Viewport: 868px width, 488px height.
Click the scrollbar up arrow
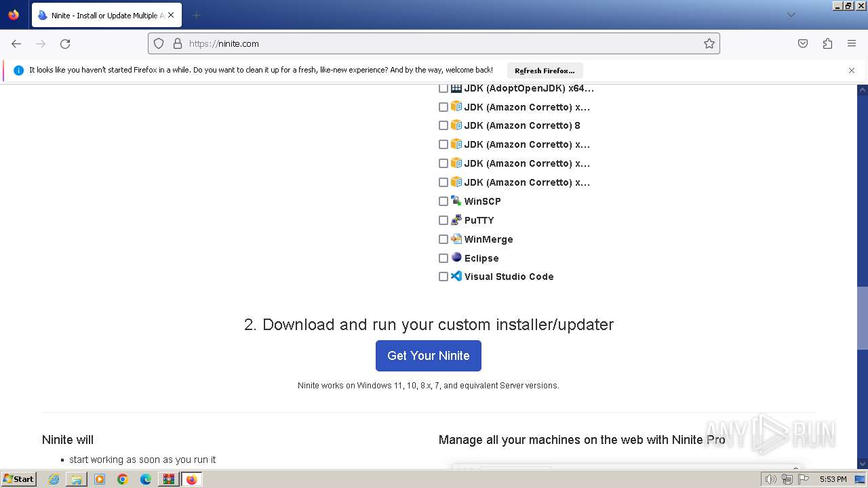point(863,89)
